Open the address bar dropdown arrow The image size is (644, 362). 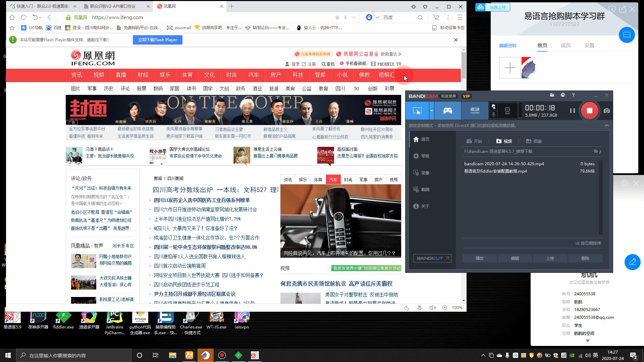click(354, 17)
